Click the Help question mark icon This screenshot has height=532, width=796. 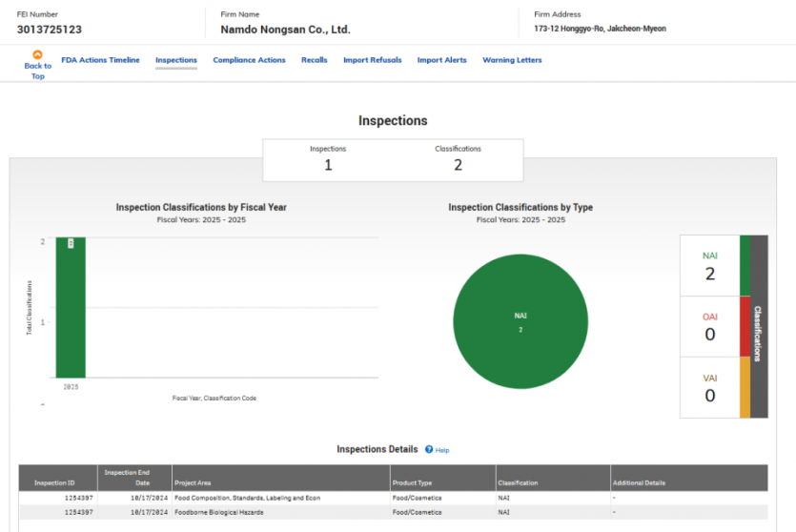pyautogui.click(x=429, y=449)
